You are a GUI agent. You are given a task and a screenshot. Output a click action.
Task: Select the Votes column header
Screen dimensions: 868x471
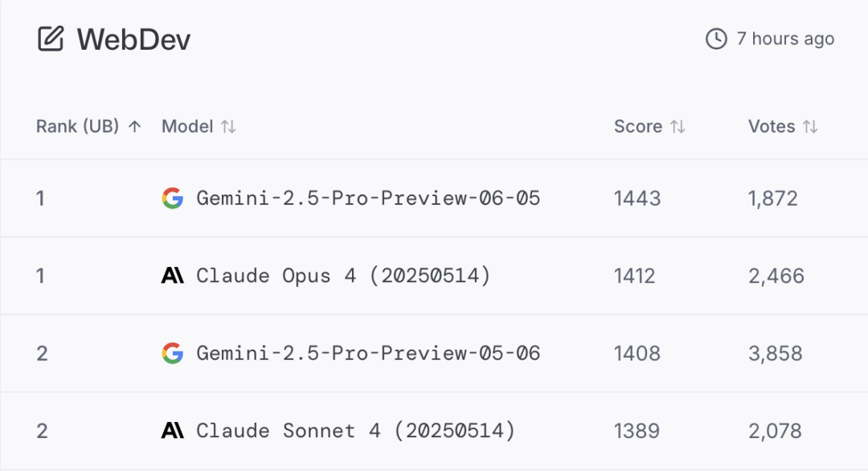pyautogui.click(x=772, y=127)
